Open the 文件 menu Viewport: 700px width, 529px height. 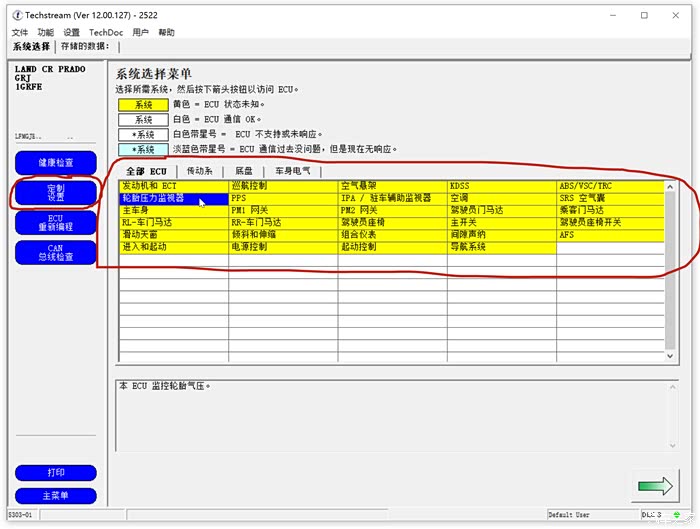(x=20, y=32)
